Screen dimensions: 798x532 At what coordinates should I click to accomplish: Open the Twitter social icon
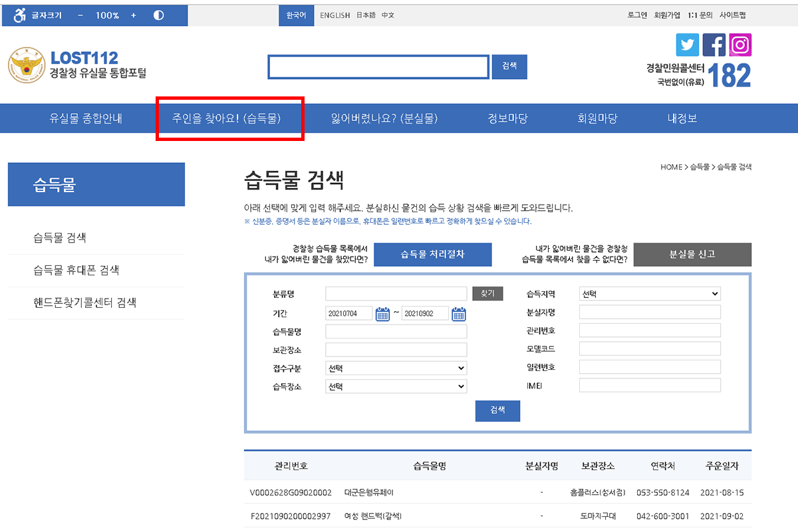click(688, 45)
